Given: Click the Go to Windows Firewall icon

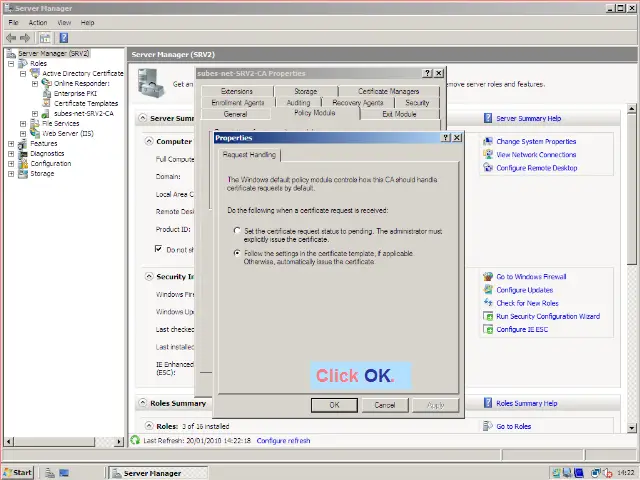Looking at the screenshot, I should (488, 276).
